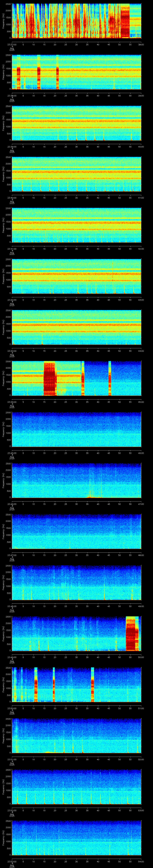Click the 23:39:00 start time label

point(12,147)
